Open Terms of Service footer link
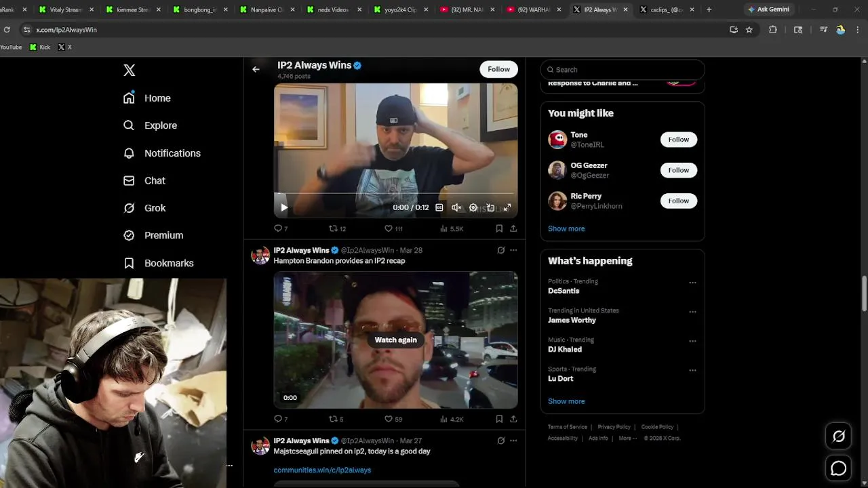The height and width of the screenshot is (488, 868). 568,427
